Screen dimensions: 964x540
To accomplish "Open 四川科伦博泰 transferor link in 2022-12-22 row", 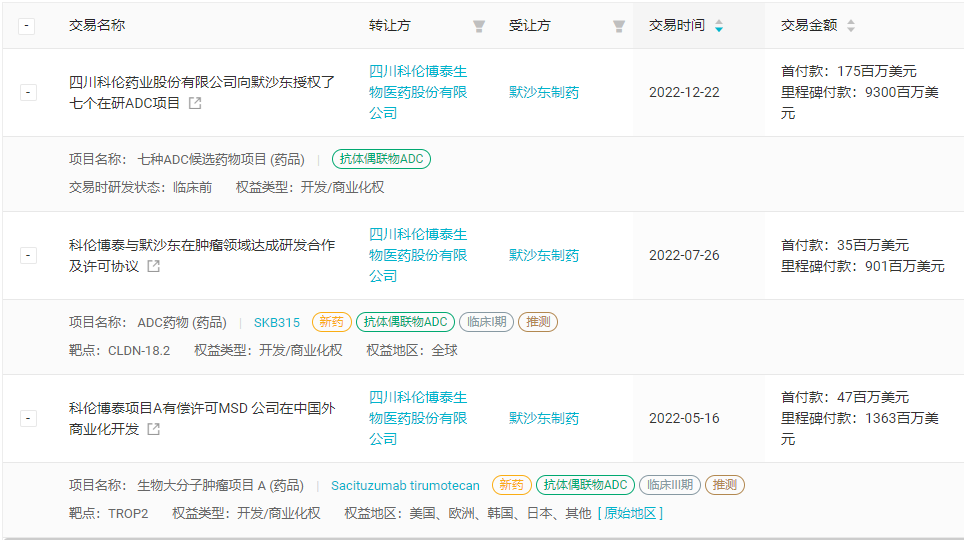I will click(x=418, y=92).
